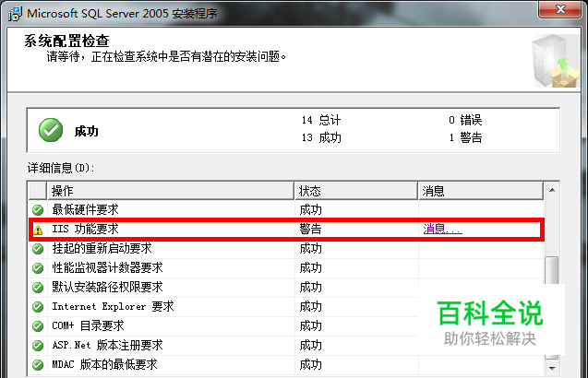588x378 pixels.
Task: Click the green success checkmark for 最低硬件要求
Action: point(38,210)
